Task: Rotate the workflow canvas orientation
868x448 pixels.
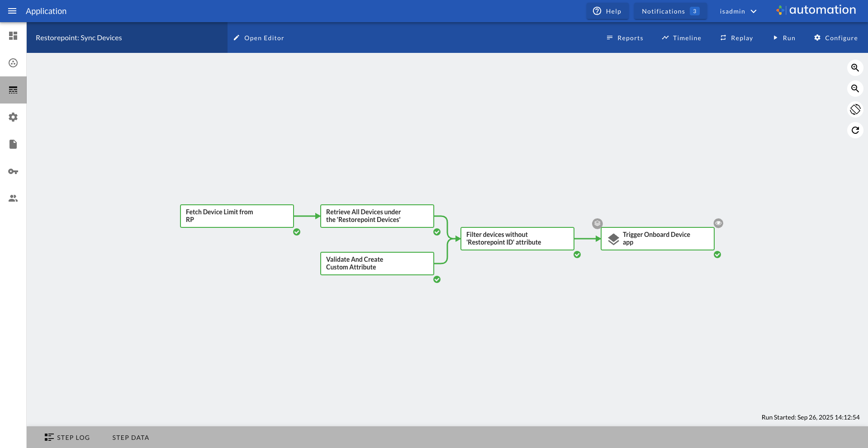Action: 855,109
